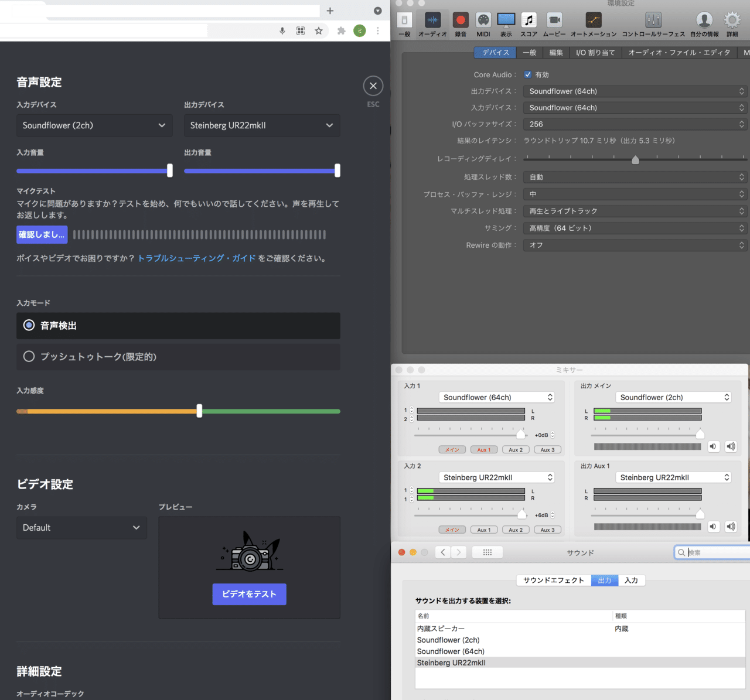Screen dimensions: 750x700
Task: Open the Discord 出力デバイス dropdown
Action: point(262,125)
